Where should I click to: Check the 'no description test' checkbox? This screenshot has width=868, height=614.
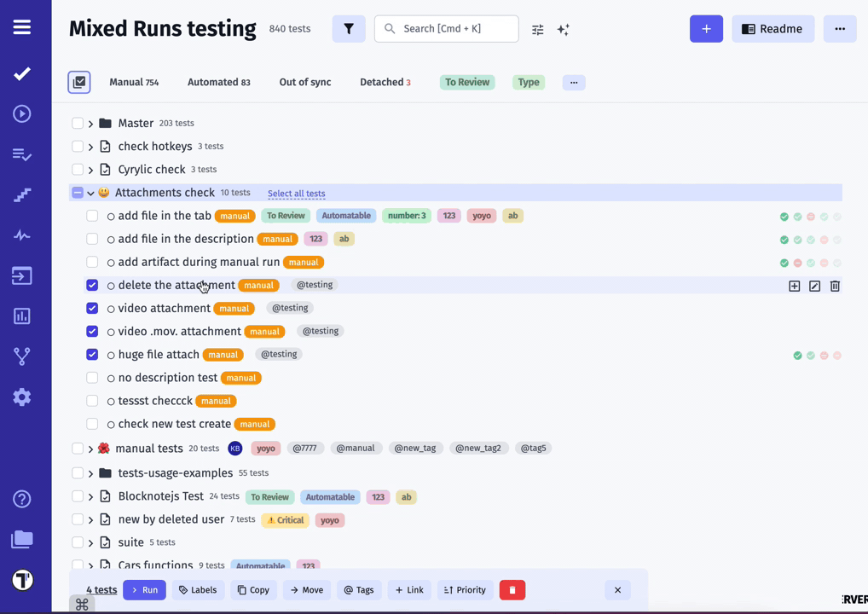pyautogui.click(x=92, y=378)
